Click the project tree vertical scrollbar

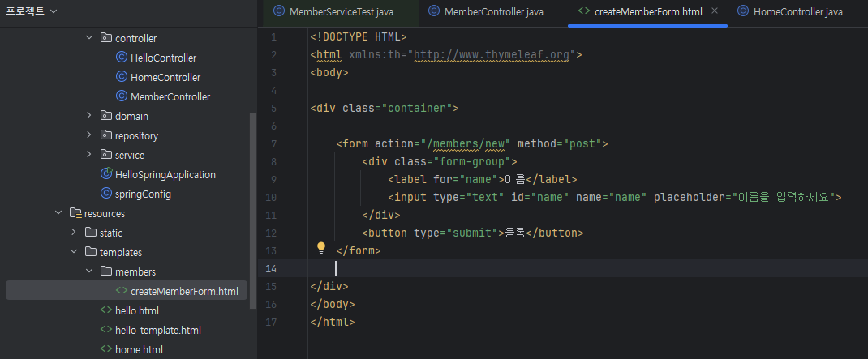tap(254, 210)
